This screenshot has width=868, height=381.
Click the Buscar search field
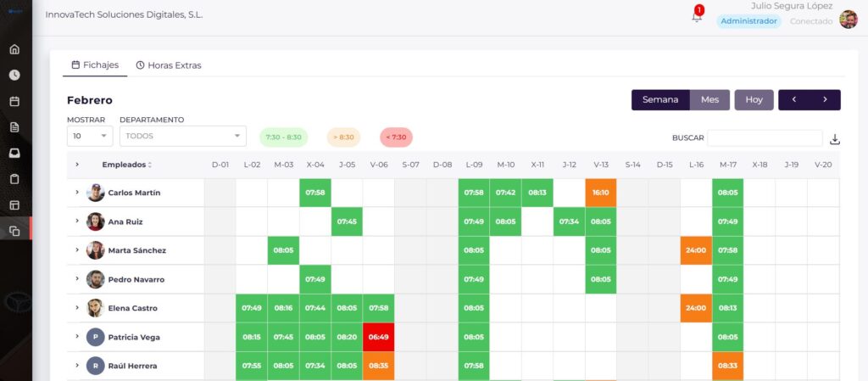(765, 137)
